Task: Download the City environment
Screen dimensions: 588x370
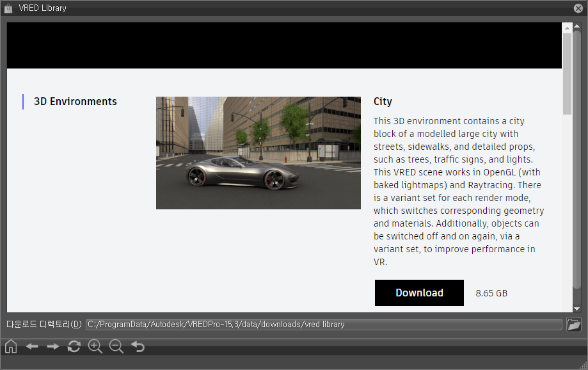Action: coord(419,293)
